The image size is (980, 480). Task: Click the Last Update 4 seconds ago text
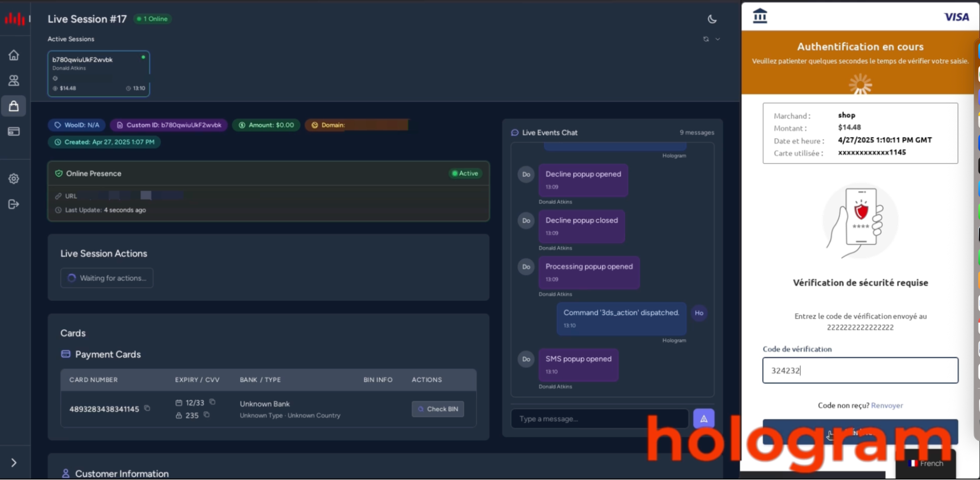click(105, 210)
